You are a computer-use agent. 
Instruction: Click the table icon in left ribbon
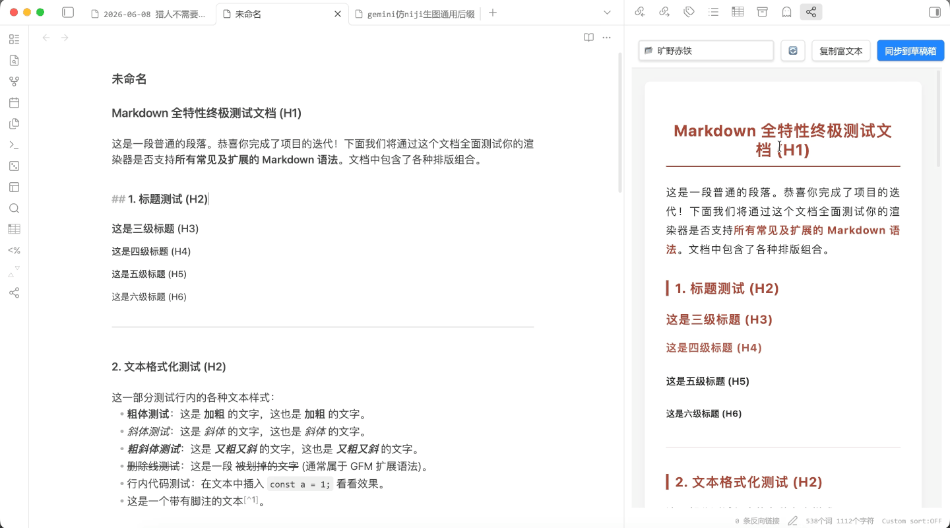pyautogui.click(x=14, y=229)
